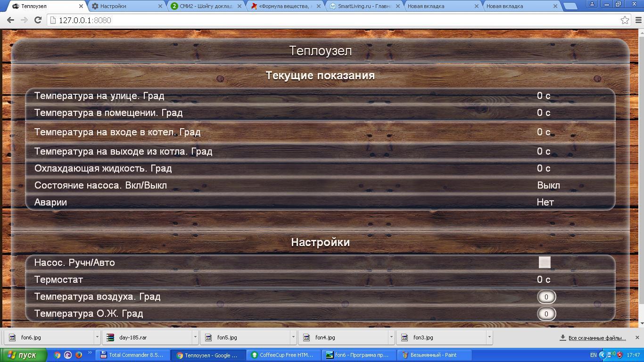Image resolution: width=644 pixels, height=362 pixels.
Task: Reload the Теплоузел page
Action: coord(38,20)
